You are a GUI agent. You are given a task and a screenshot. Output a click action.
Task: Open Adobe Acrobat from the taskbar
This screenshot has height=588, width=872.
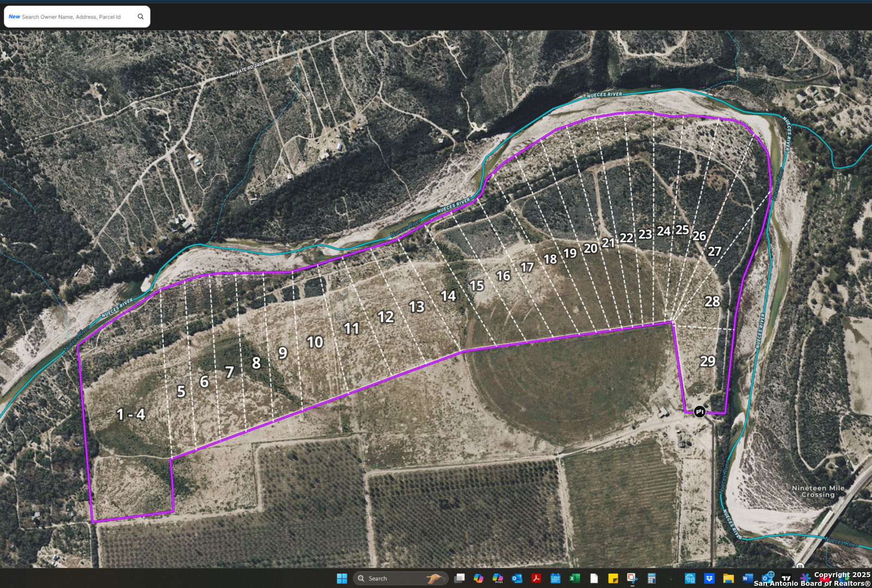click(536, 578)
